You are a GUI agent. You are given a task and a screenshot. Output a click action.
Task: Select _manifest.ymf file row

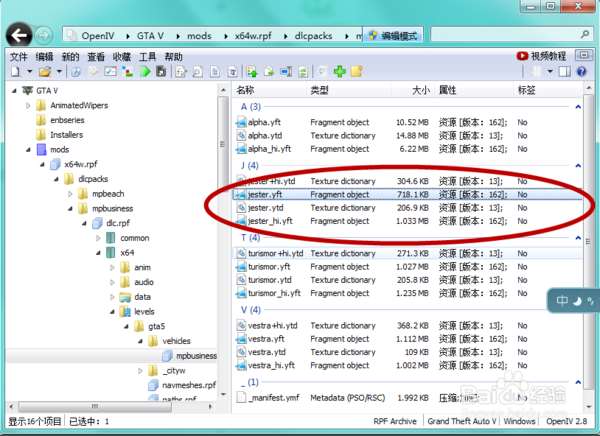tap(408, 398)
